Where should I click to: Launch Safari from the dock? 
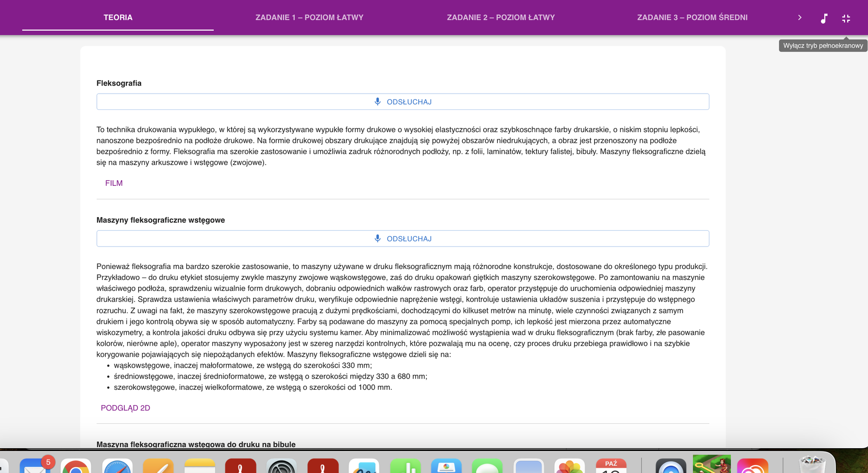click(x=117, y=467)
